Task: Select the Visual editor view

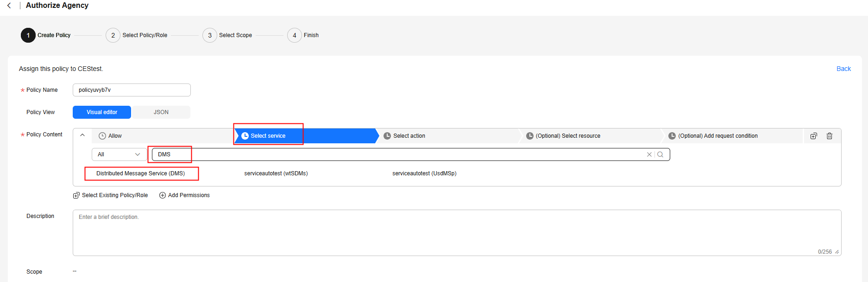Action: point(102,112)
